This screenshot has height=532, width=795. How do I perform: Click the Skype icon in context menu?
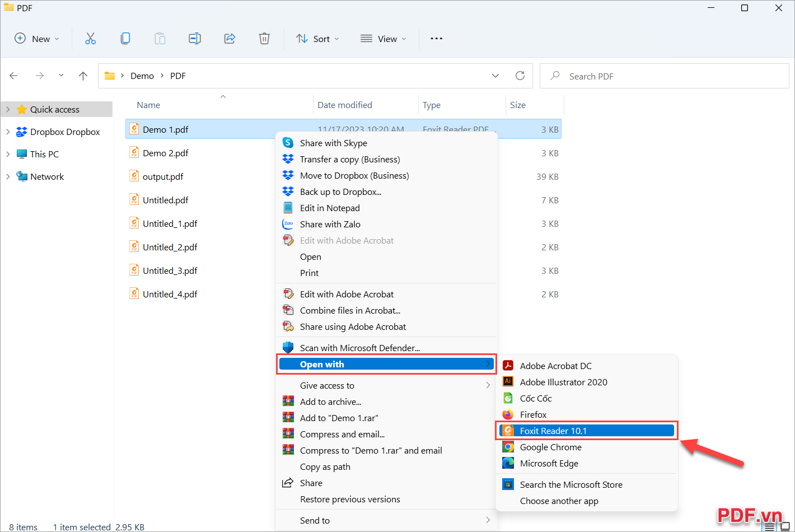(288, 143)
